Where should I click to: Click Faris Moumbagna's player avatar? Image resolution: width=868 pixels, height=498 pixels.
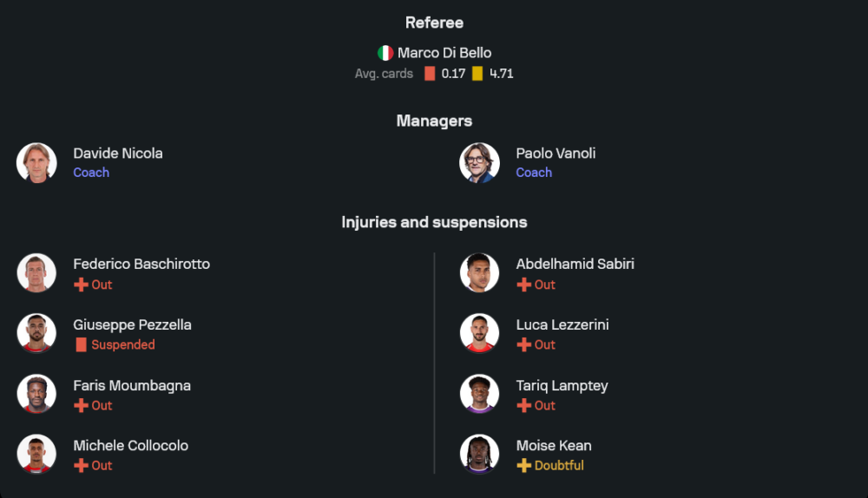pos(36,394)
